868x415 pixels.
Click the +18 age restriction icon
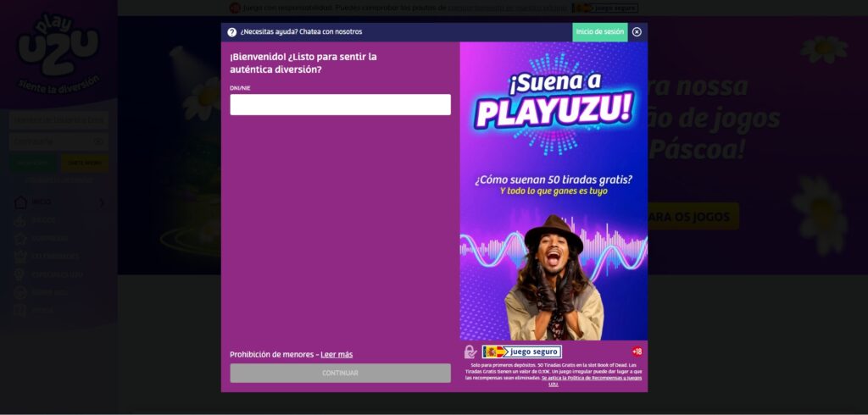(637, 351)
